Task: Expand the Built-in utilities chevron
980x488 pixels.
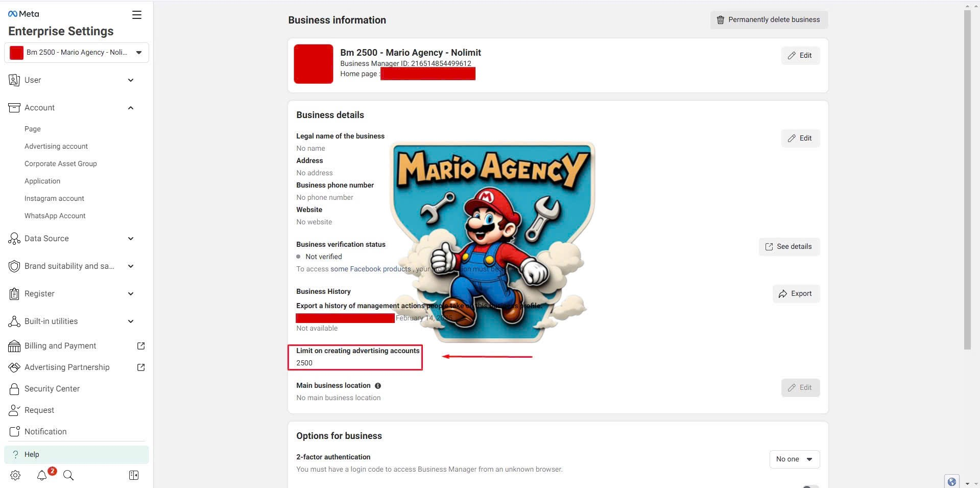Action: click(131, 321)
